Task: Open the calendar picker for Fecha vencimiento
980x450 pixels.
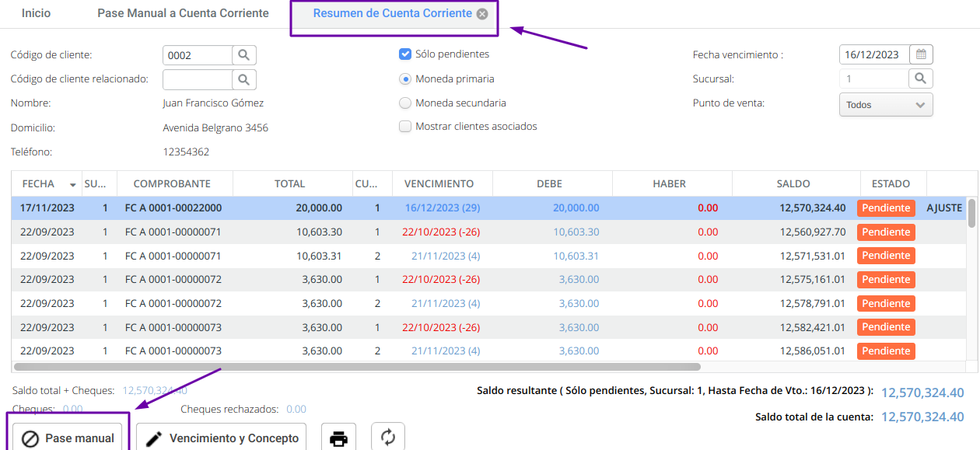Action: (921, 54)
